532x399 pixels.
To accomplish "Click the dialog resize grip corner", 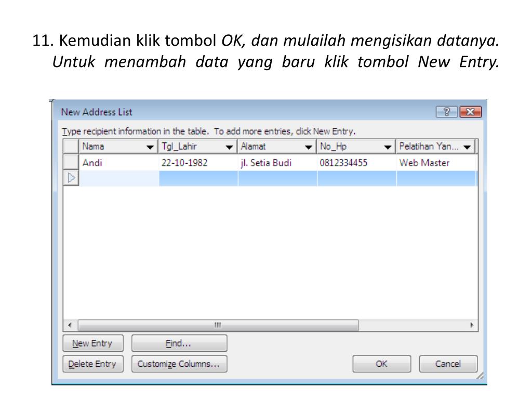I will [x=480, y=376].
